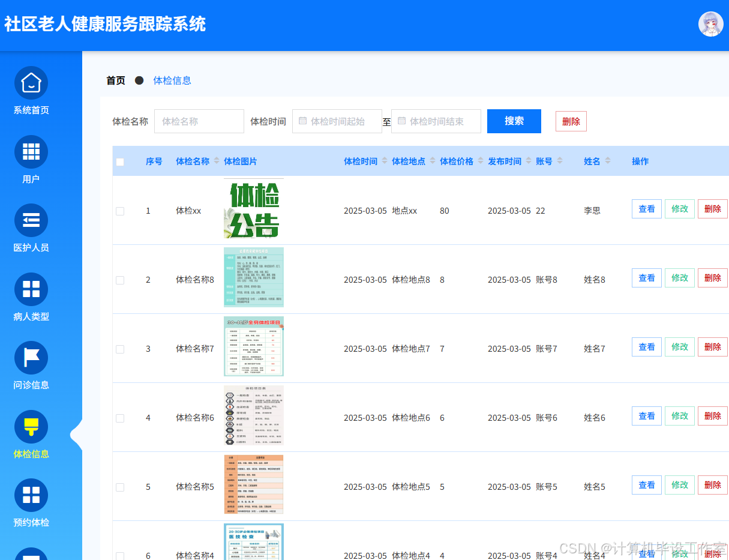Click calendar icon in 体检时间结束 field
The image size is (729, 560).
tap(401, 121)
